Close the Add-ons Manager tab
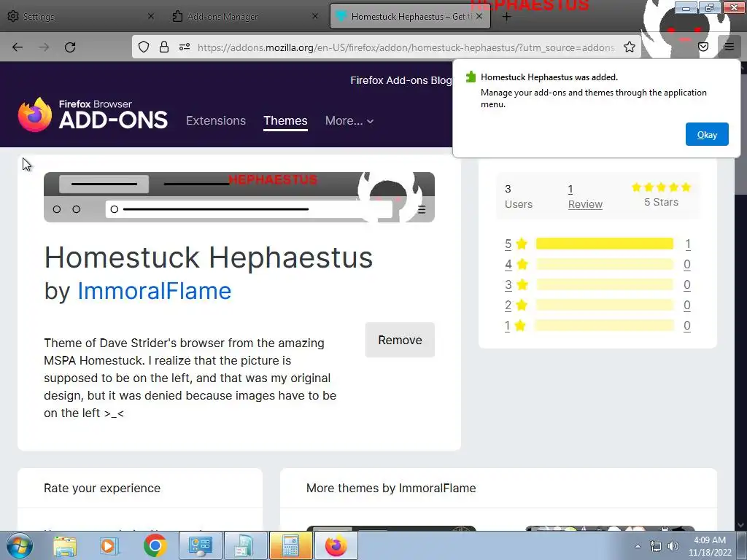Viewport: 747px width, 560px height. [x=315, y=16]
